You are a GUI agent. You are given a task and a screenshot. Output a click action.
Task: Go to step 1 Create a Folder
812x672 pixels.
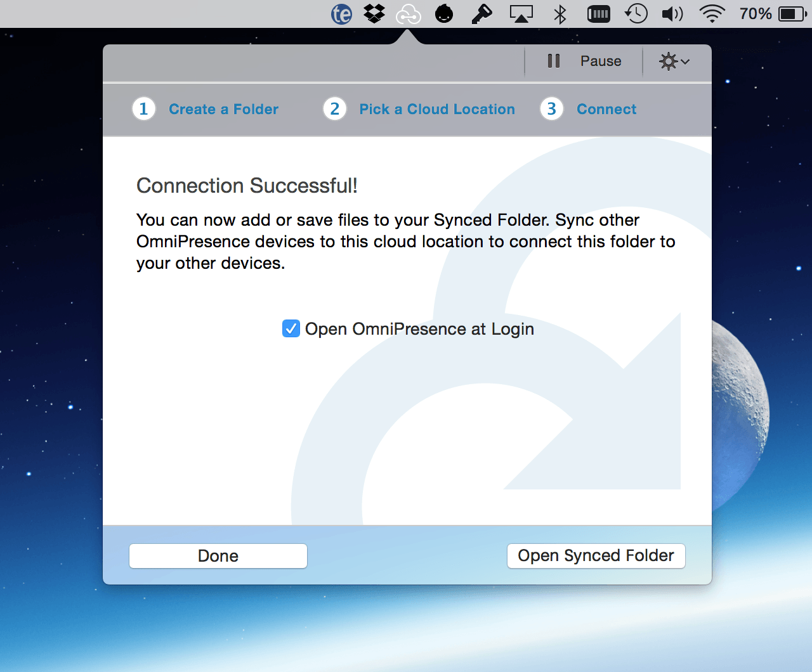223,109
